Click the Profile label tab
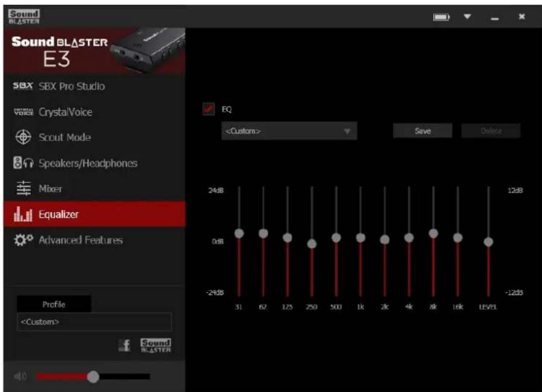 (x=54, y=304)
